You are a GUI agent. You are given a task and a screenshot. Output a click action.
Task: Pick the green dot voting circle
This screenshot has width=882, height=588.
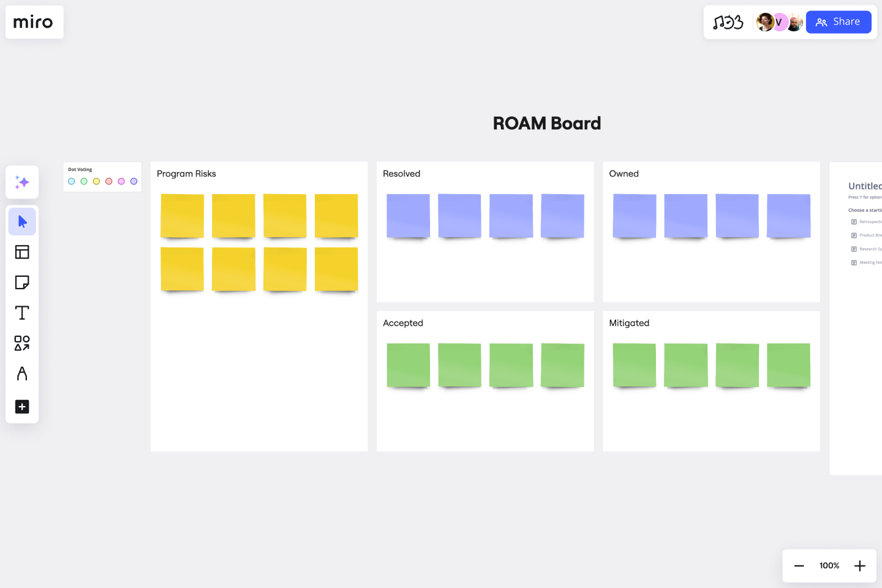(84, 181)
